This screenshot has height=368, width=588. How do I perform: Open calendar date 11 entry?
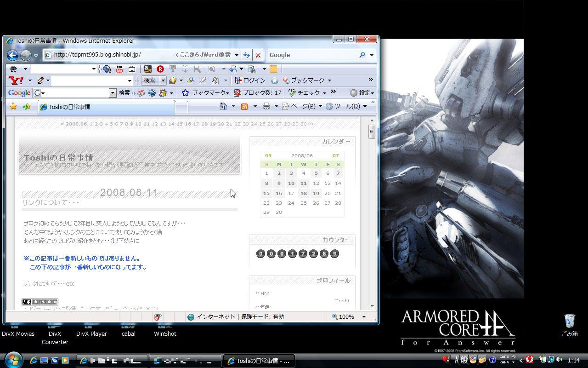point(304,183)
